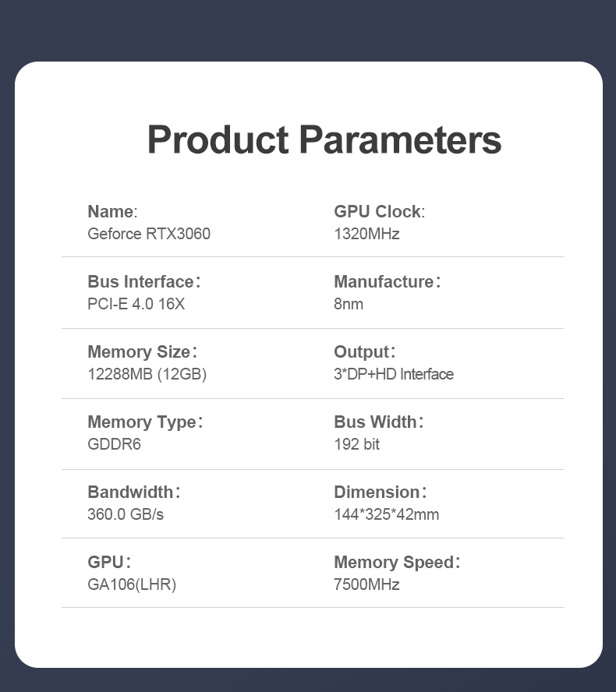Click the 12288MB (12GB) value

(147, 374)
